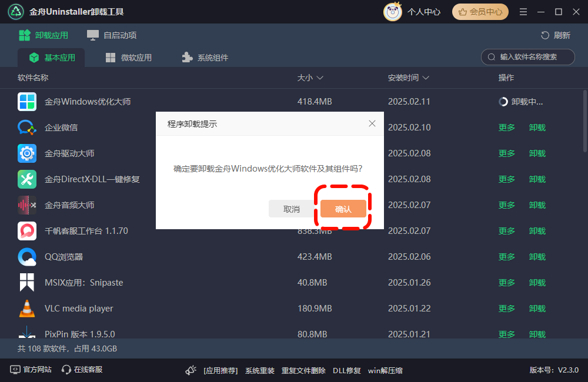This screenshot has width=588, height=382.
Task: Click 更多 for QQ浏览器
Action: click(507, 257)
